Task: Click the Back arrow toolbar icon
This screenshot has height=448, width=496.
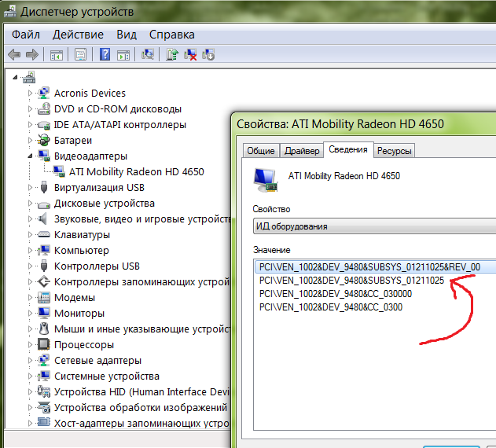Action: coord(14,55)
